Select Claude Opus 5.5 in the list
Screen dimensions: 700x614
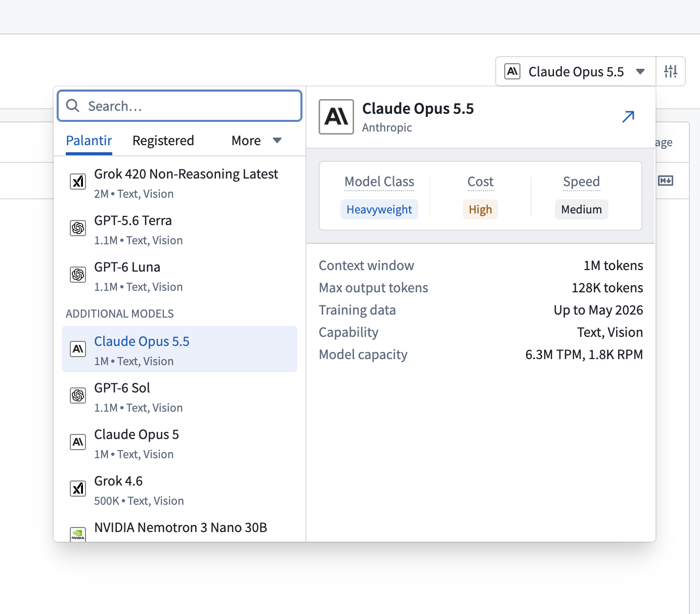pos(180,349)
